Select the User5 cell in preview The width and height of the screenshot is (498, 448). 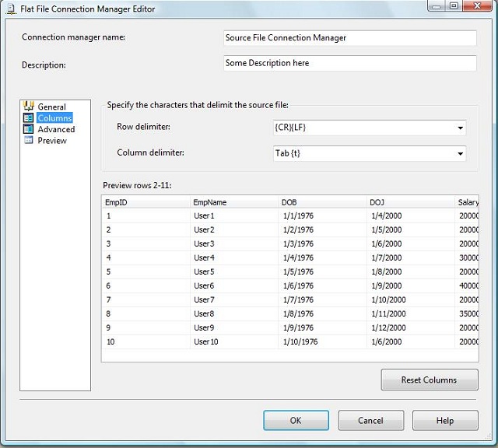pyautogui.click(x=204, y=272)
